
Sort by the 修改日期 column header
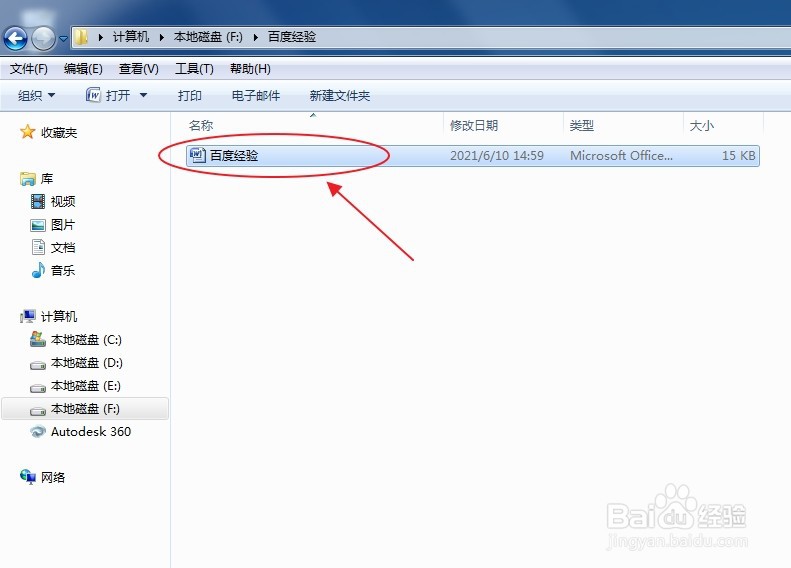[x=474, y=126]
